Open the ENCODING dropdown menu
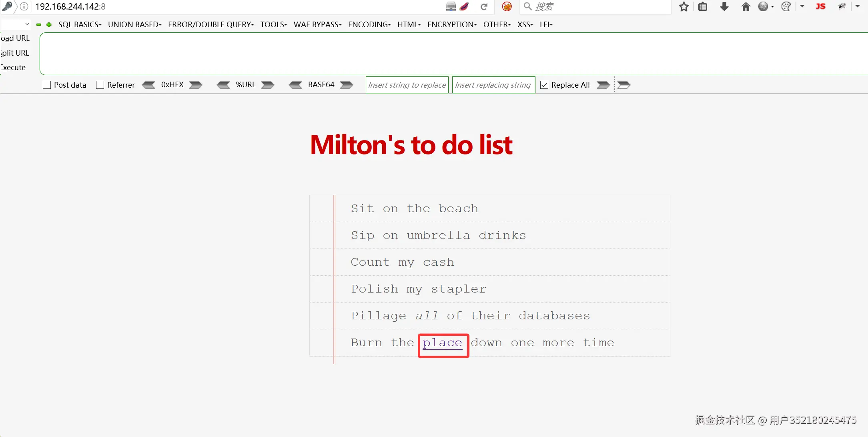 point(369,25)
